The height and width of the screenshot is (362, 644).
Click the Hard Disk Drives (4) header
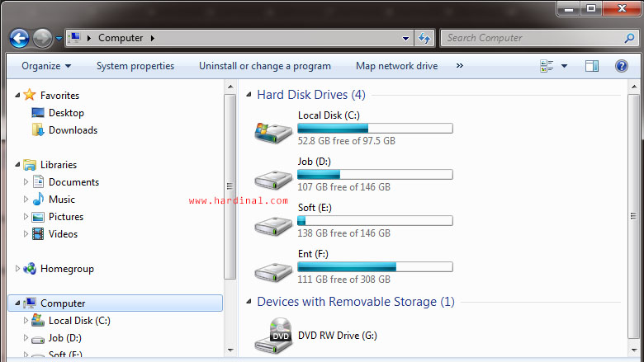tap(311, 95)
